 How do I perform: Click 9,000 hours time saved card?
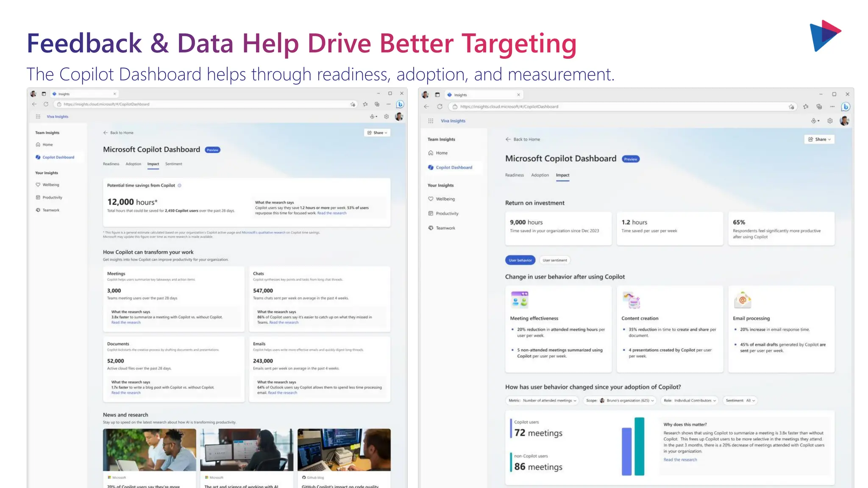[x=558, y=228]
